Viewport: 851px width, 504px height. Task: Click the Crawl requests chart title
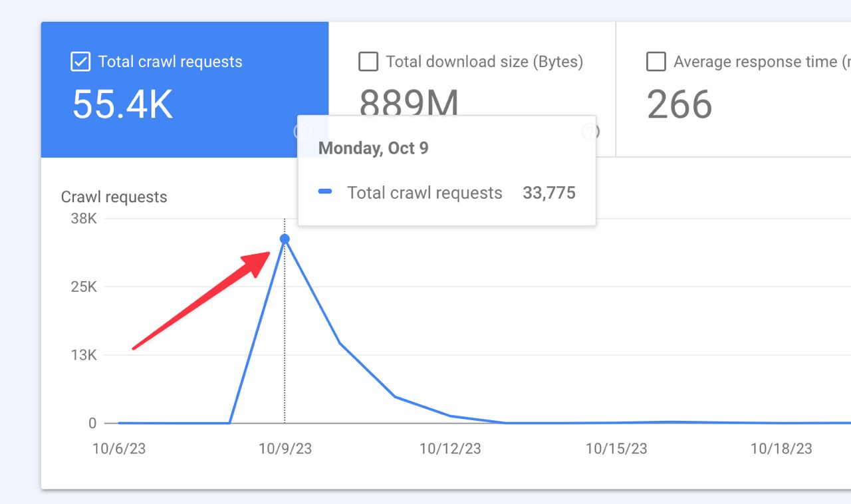click(114, 197)
